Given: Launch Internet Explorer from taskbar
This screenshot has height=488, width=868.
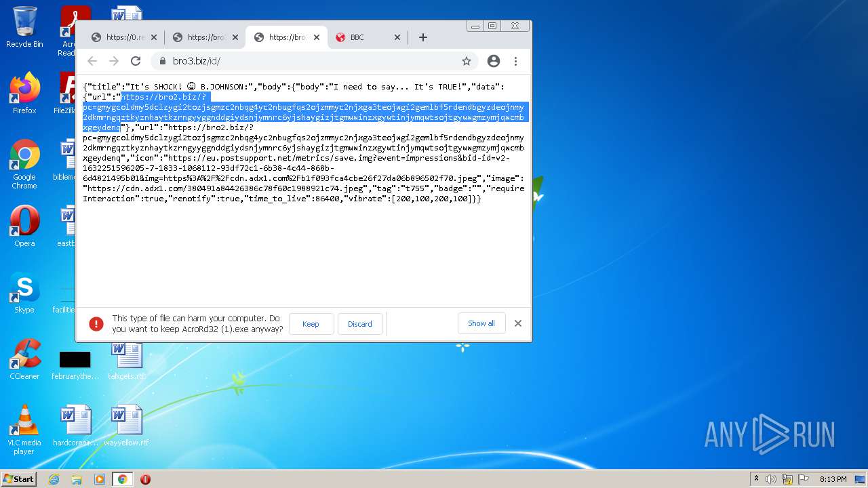Looking at the screenshot, I should (54, 479).
